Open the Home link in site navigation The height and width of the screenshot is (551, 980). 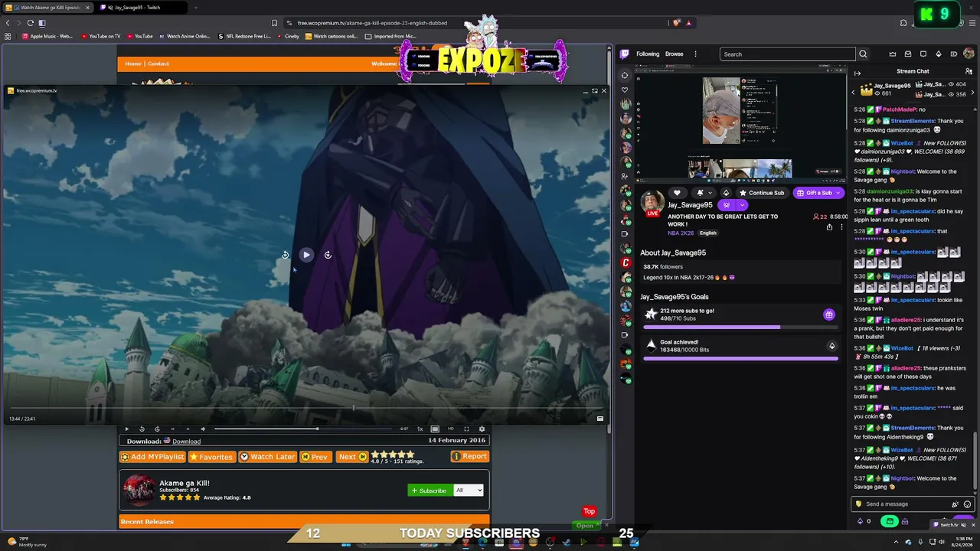(x=133, y=64)
